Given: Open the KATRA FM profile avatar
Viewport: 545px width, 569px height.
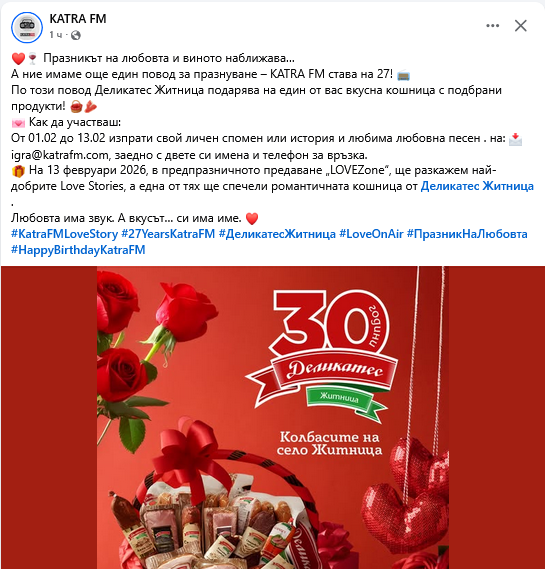Looking at the screenshot, I should click(x=27, y=28).
